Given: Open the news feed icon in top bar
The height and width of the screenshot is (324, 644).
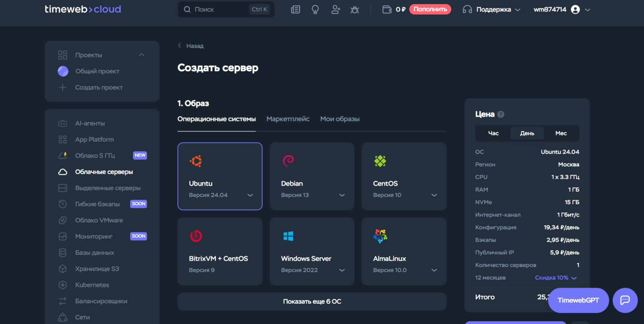Looking at the screenshot, I should (295, 9).
